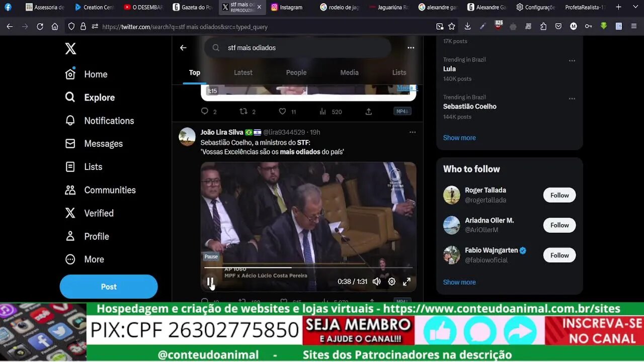This screenshot has width=644, height=362.
Task: Open the @lira9344529 handle link
Action: 285,132
